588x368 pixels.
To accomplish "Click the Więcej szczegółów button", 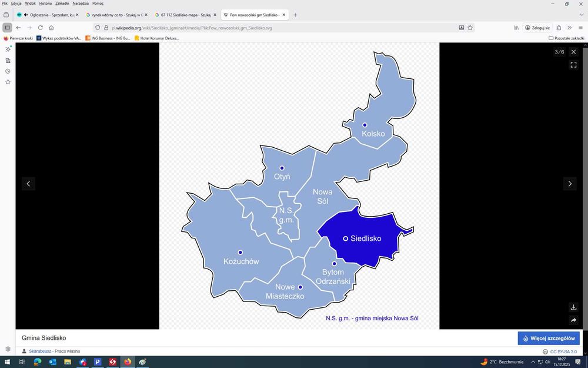I will coord(549,339).
